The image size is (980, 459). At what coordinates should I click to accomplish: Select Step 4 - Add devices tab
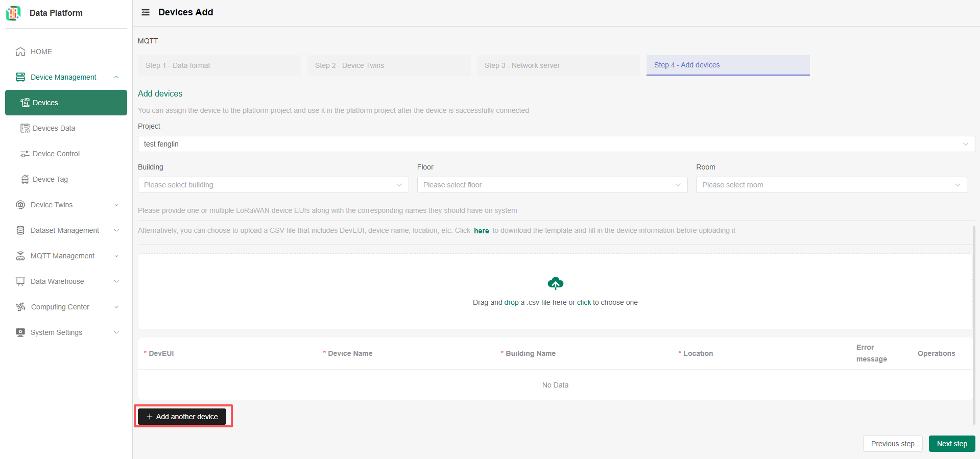728,65
